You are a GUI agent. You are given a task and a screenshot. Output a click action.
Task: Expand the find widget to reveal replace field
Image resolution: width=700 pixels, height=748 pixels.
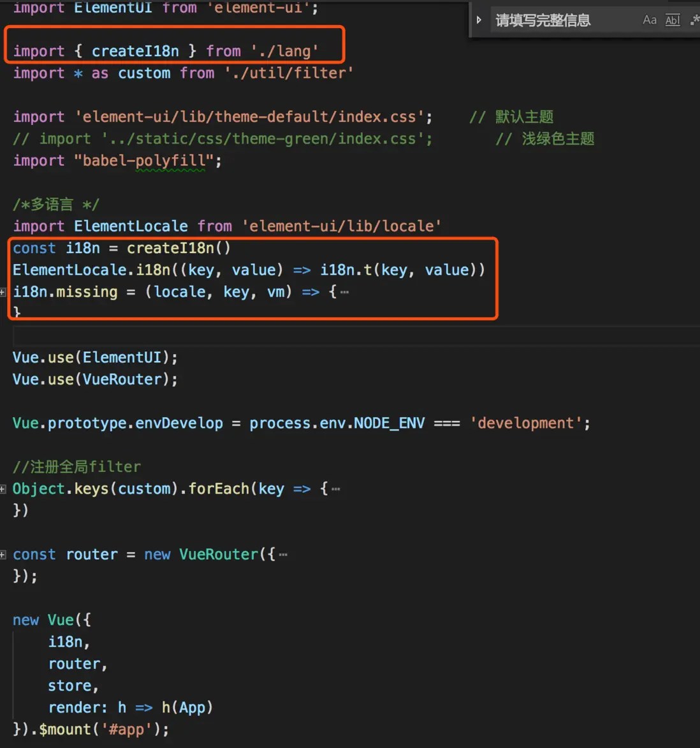pos(479,19)
